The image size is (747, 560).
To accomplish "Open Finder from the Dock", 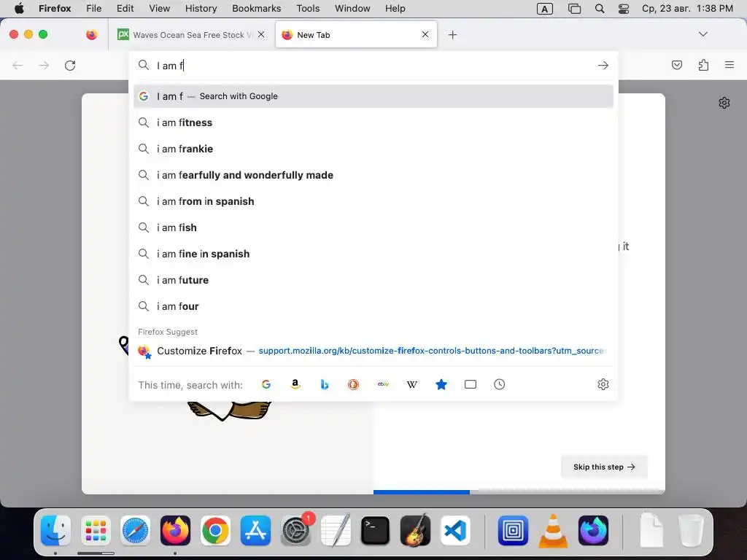I will point(55,531).
